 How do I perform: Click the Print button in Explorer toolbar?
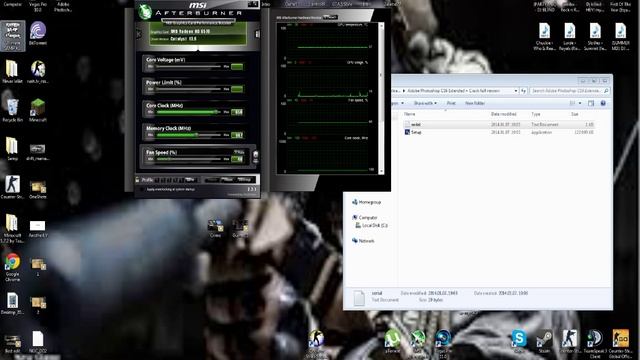coord(451,103)
